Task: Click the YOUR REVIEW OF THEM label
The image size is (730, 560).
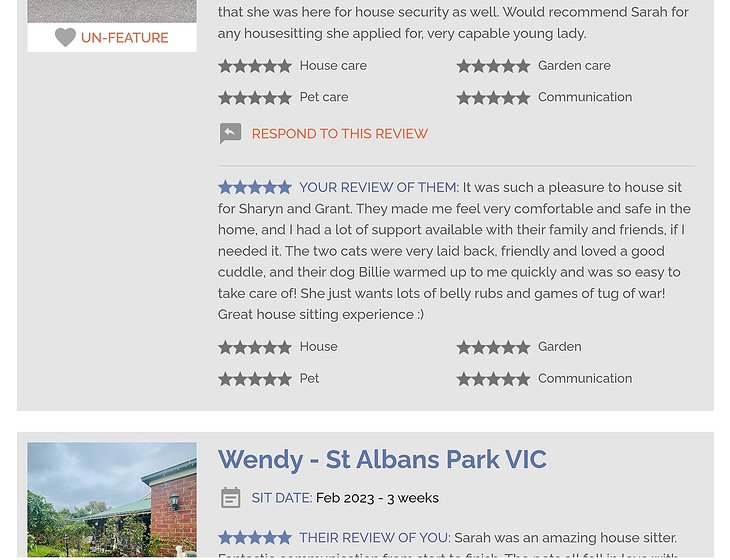Action: click(x=378, y=188)
